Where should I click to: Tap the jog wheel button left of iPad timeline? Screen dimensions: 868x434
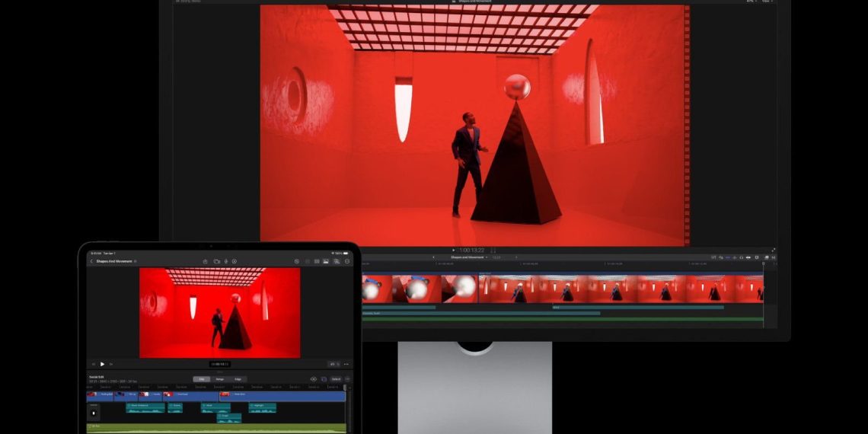(94, 413)
